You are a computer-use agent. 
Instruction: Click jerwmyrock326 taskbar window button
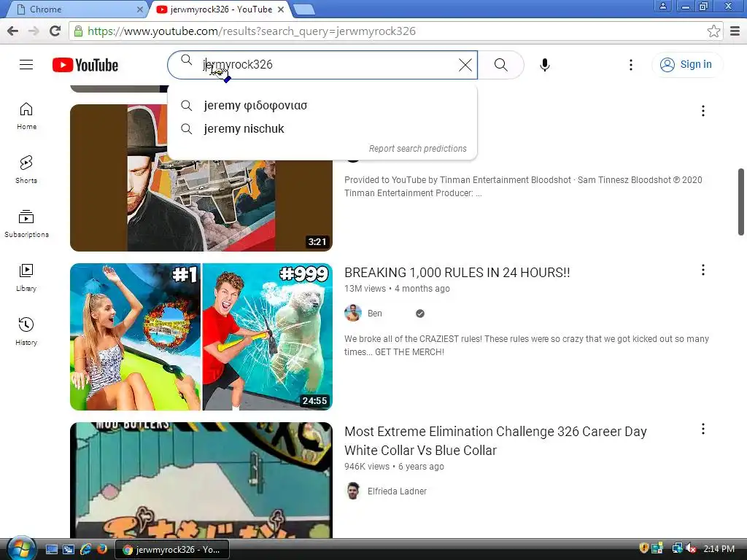[x=172, y=550]
